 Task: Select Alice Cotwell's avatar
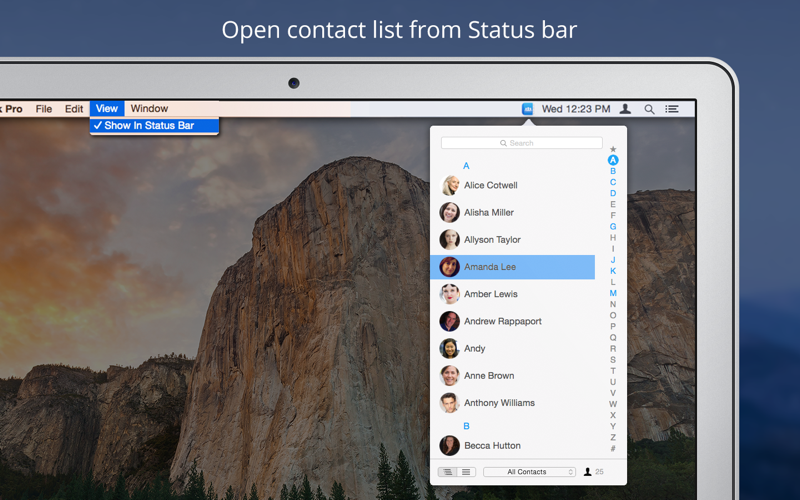(449, 185)
